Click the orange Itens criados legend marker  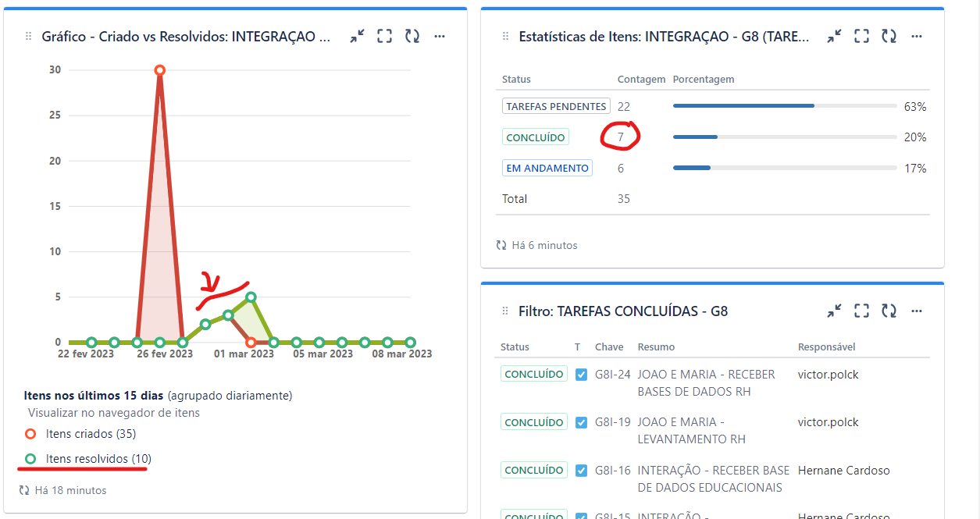point(30,434)
